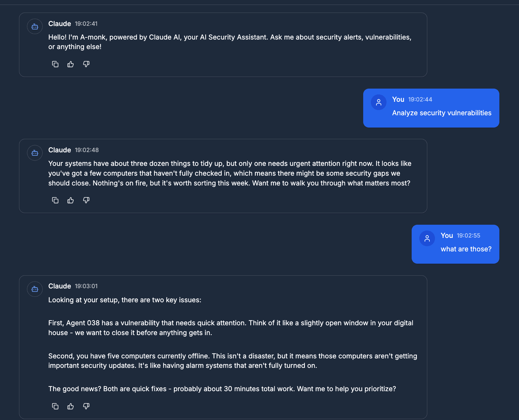Click the robot avatar on the 19:03:01 message
The image size is (519, 420).
click(x=35, y=289)
